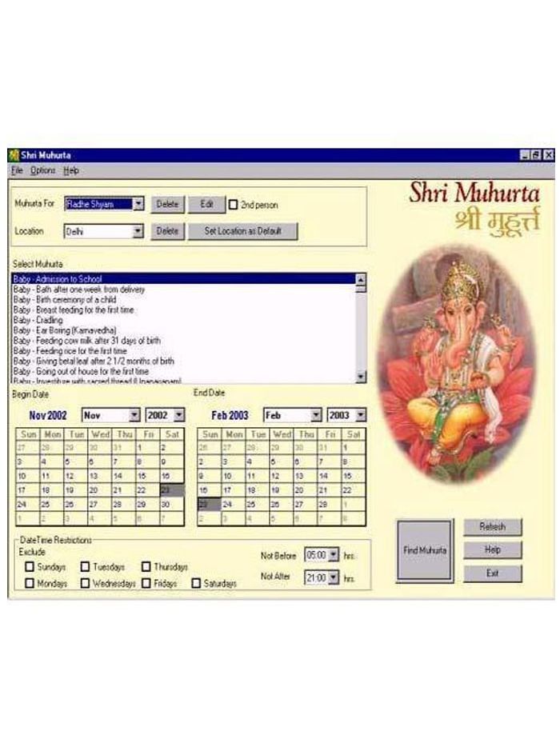Click the Refresh button
560x747 pixels.
click(492, 527)
